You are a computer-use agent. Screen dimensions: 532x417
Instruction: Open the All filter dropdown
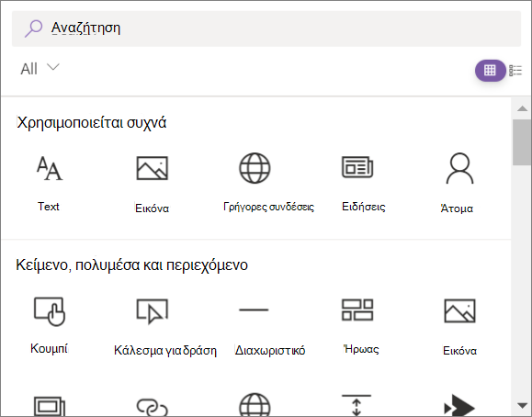pos(40,69)
